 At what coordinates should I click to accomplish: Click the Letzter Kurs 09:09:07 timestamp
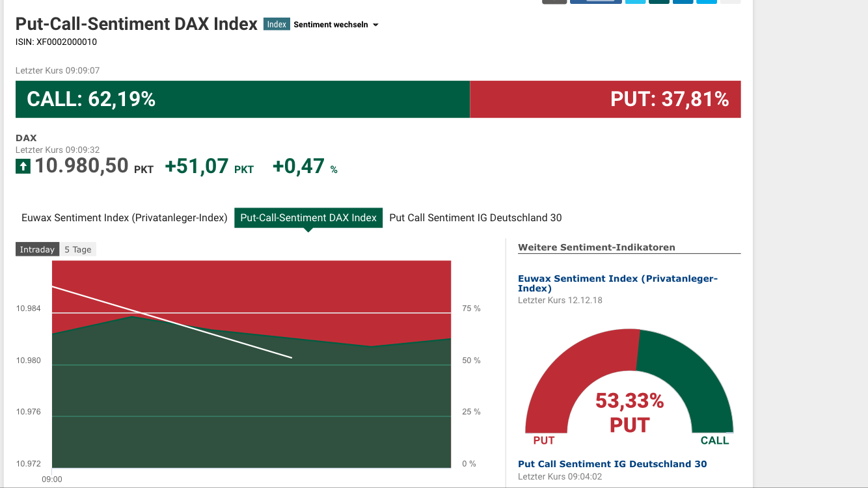click(x=57, y=70)
